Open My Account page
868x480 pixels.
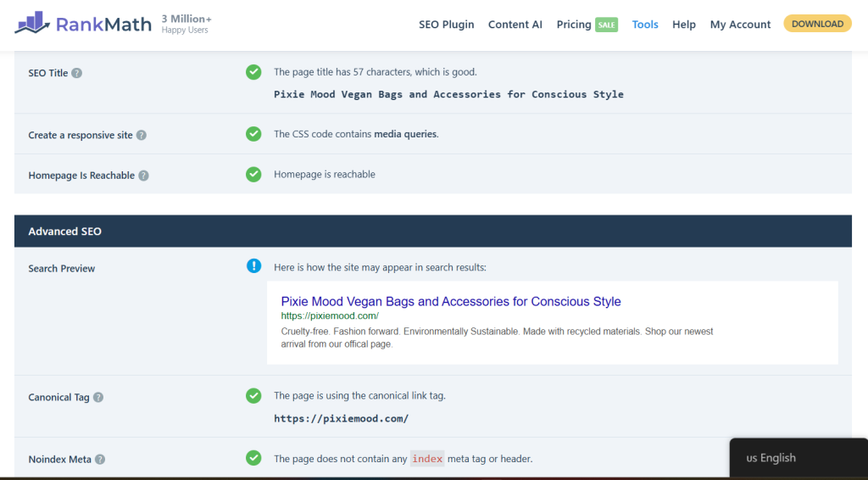(x=740, y=25)
